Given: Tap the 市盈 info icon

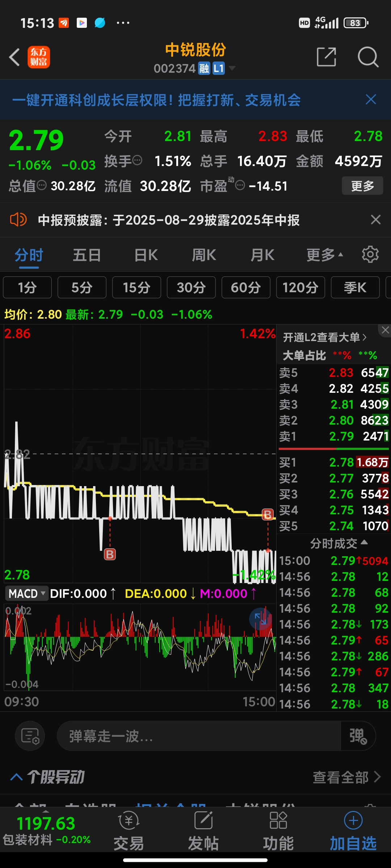Looking at the screenshot, I should pos(240,185).
